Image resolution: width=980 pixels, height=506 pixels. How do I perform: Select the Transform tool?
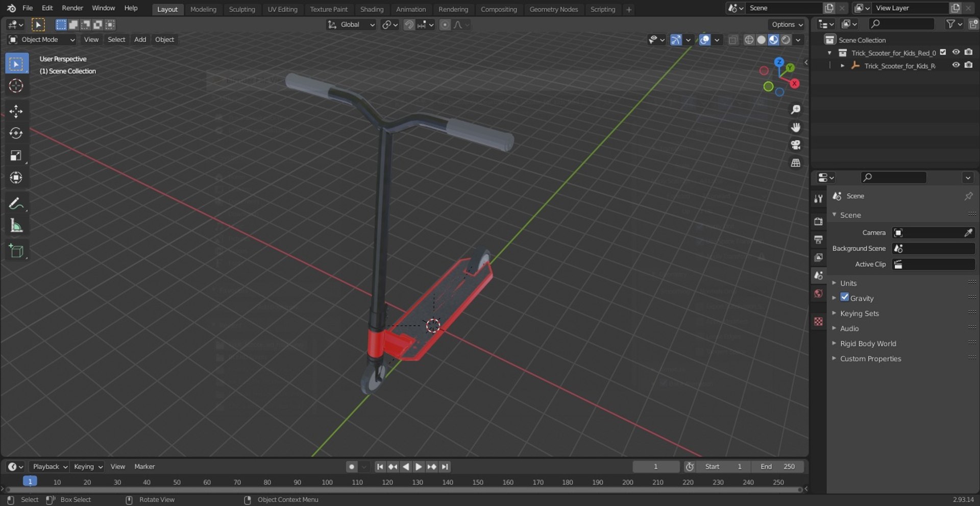coord(16,177)
